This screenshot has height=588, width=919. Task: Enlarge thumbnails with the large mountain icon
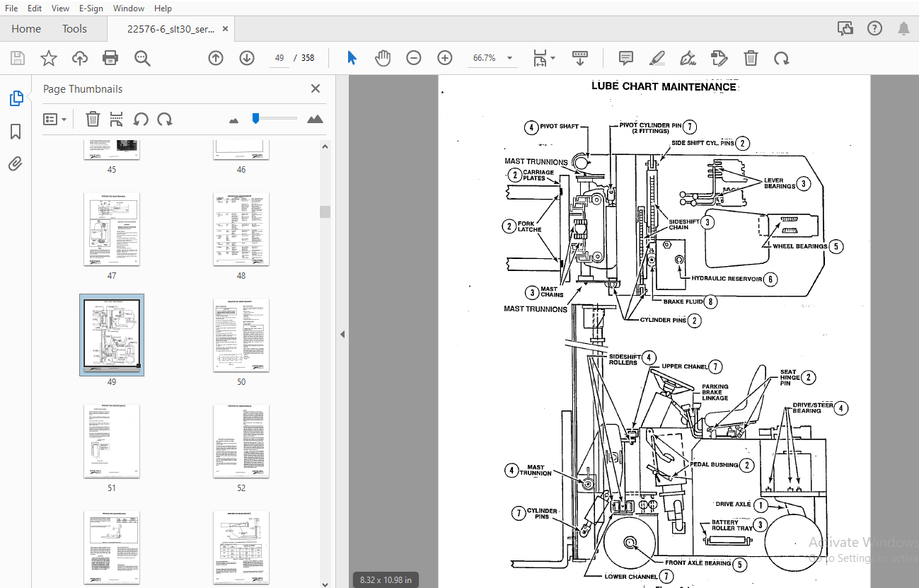315,119
